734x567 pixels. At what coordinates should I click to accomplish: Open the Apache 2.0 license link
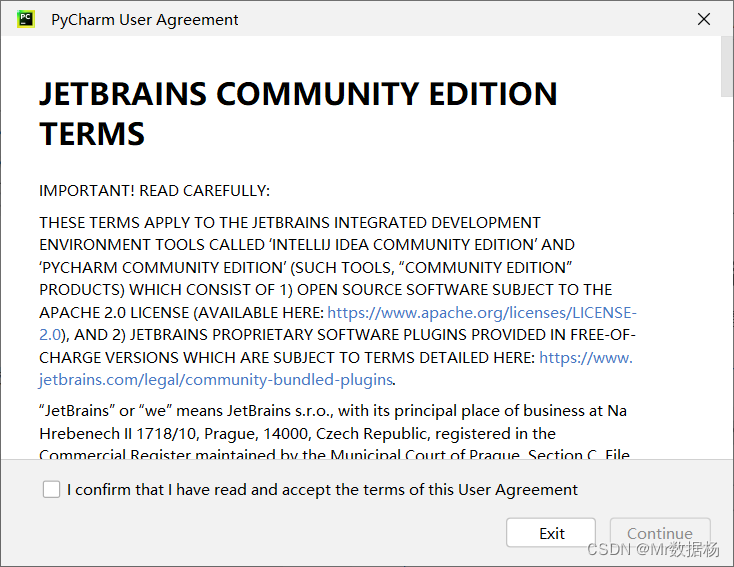coord(482,313)
